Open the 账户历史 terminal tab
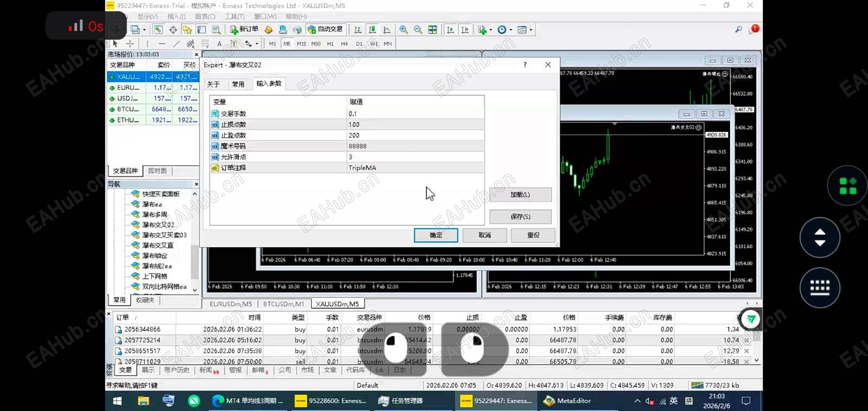The height and width of the screenshot is (411, 868). 177,370
